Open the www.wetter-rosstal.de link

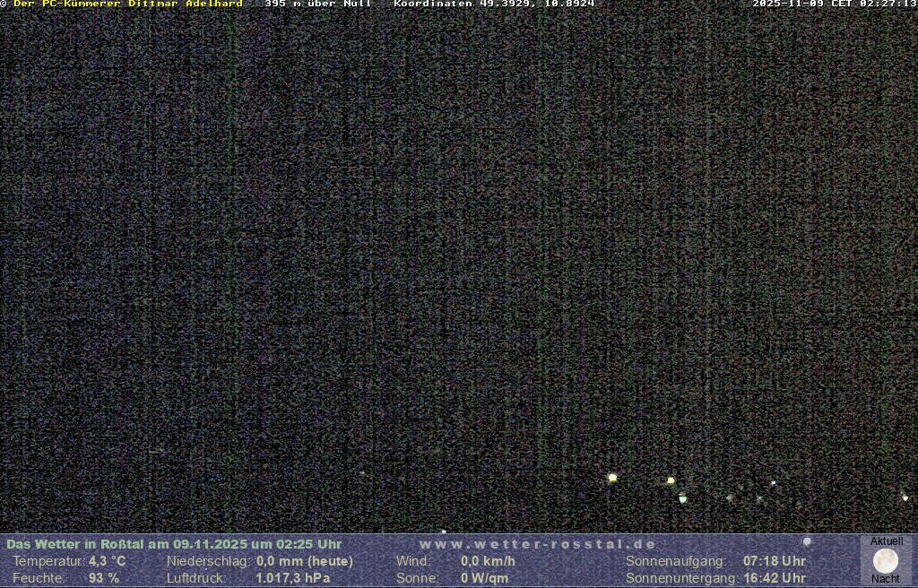(537, 544)
